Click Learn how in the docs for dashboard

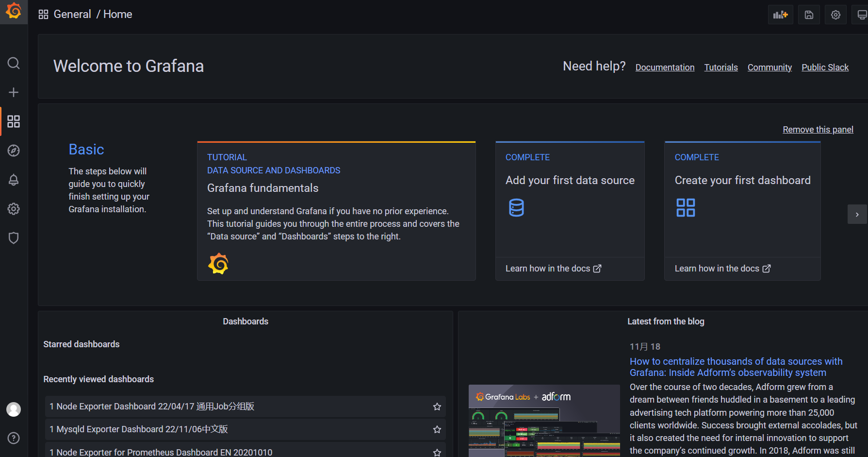pos(722,269)
